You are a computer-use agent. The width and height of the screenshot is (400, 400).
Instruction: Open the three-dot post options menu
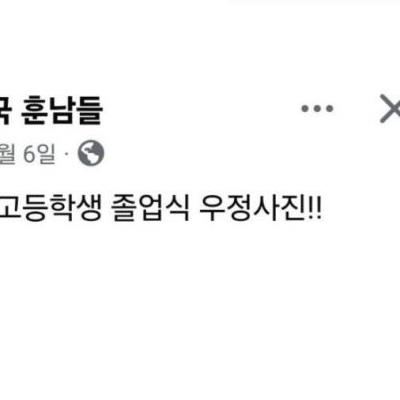(317, 108)
